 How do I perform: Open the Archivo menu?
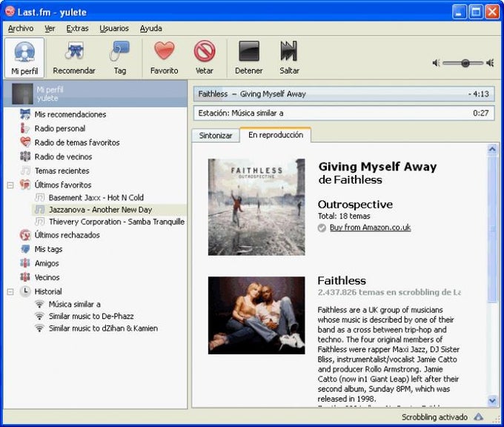[x=21, y=28]
